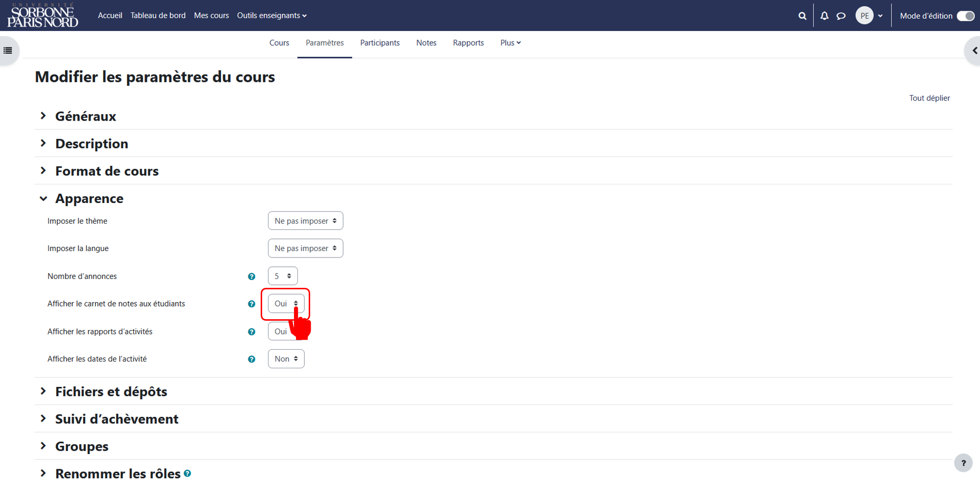Open the course index drawer icon
The height and width of the screenshot is (484, 980).
click(x=8, y=51)
